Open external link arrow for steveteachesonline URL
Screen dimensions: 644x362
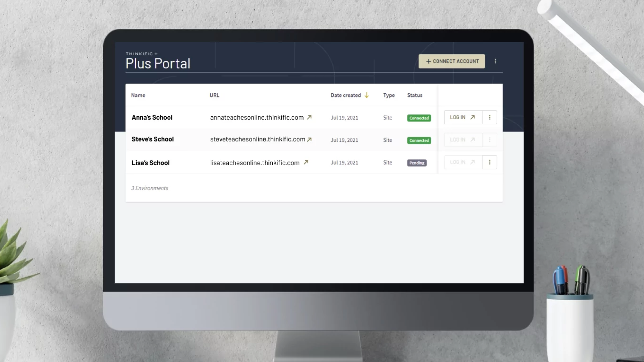coord(309,139)
